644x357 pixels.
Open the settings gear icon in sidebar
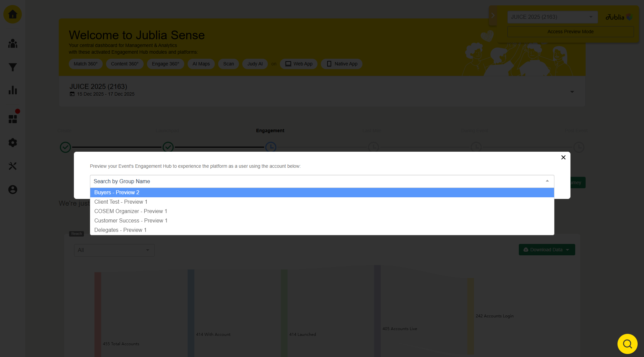(13, 143)
